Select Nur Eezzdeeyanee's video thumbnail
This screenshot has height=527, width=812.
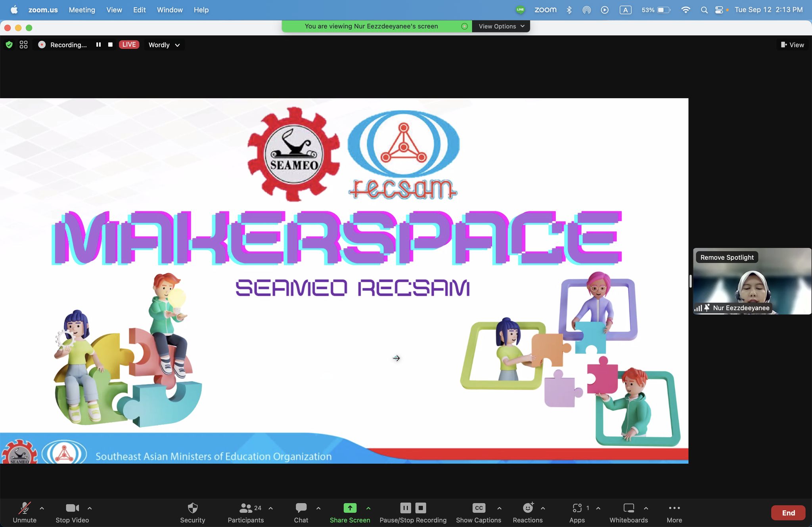(x=752, y=281)
